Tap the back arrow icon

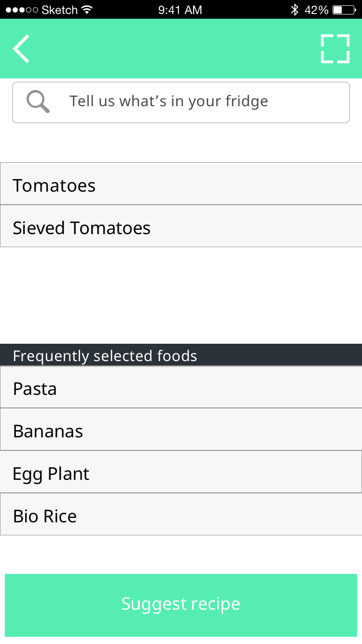21,49
